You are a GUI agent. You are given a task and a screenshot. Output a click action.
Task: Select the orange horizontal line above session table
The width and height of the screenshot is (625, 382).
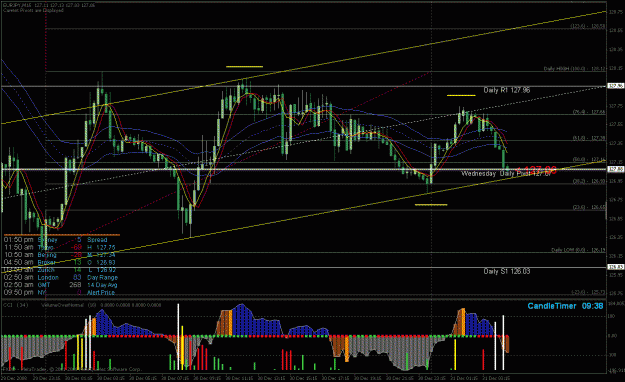coord(62,234)
